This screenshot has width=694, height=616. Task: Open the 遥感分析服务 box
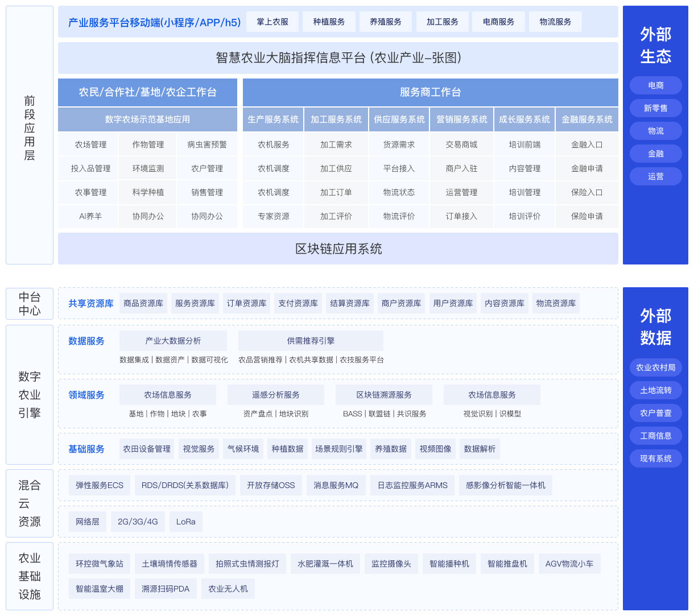click(276, 395)
